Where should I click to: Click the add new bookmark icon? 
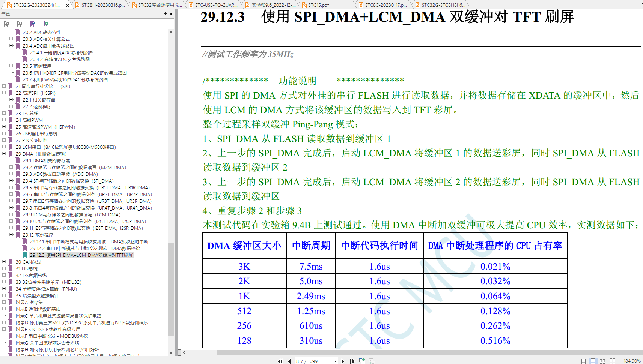coord(20,24)
